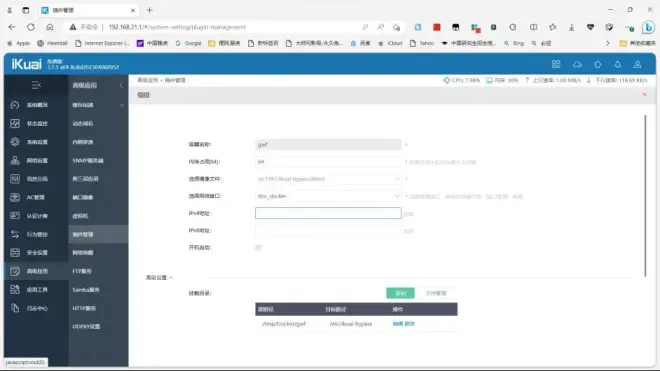Open the 日志中心 document icon
This screenshot has height=371, width=660.
[15, 308]
